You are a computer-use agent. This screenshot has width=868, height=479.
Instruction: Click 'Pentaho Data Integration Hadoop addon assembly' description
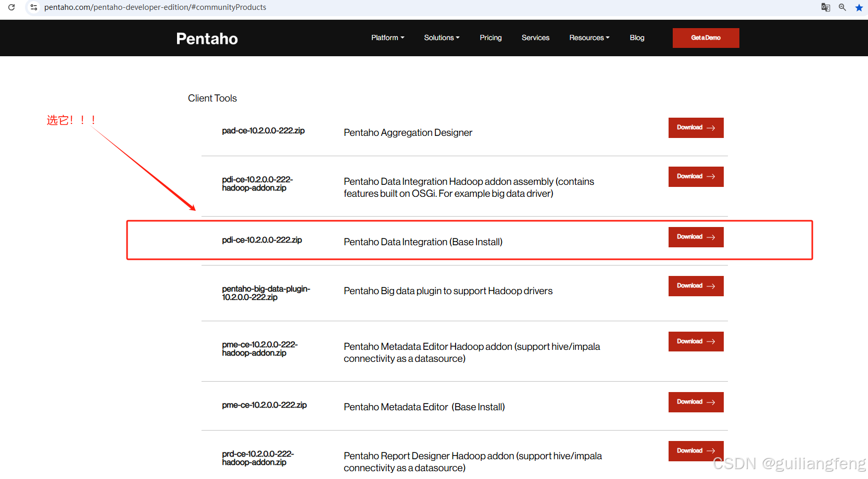(x=469, y=187)
